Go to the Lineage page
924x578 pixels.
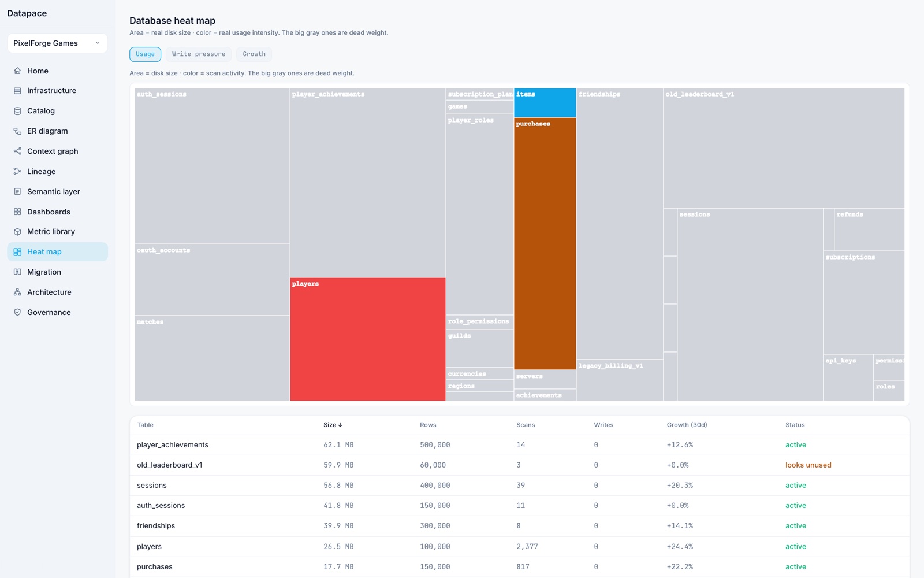[57, 171]
